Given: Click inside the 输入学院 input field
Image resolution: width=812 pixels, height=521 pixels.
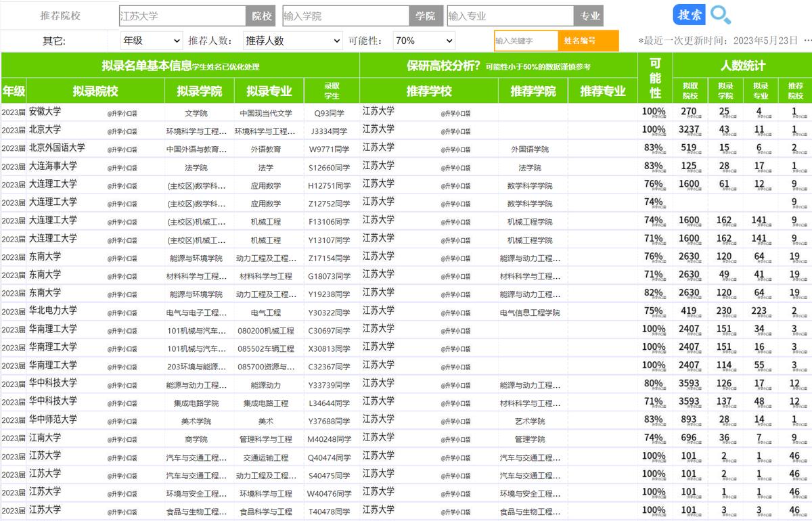Looking at the screenshot, I should (345, 14).
